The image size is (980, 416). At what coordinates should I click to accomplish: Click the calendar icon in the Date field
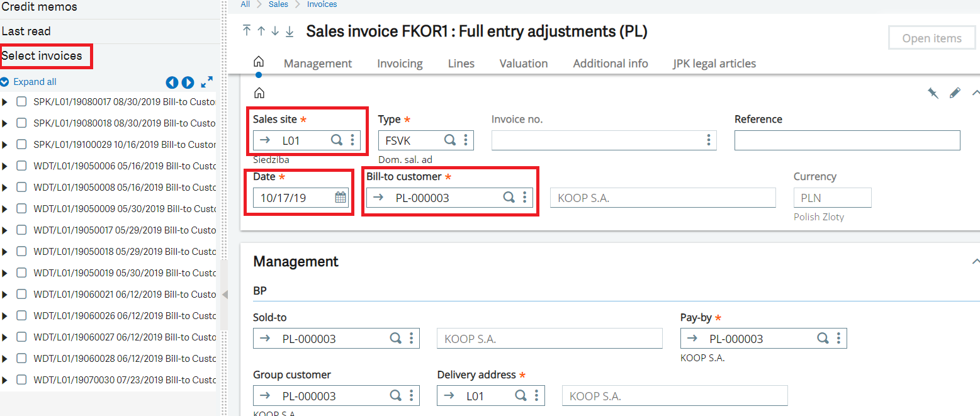pyautogui.click(x=340, y=197)
